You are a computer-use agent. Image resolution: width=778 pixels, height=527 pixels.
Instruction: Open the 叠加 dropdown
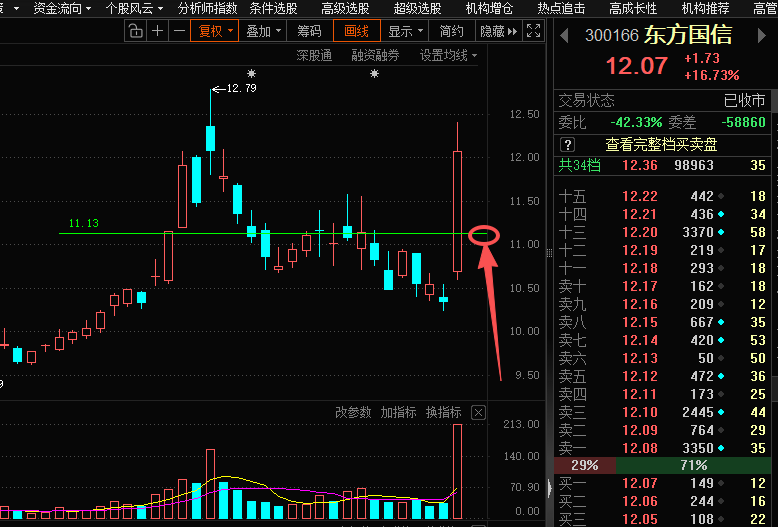coord(262,31)
